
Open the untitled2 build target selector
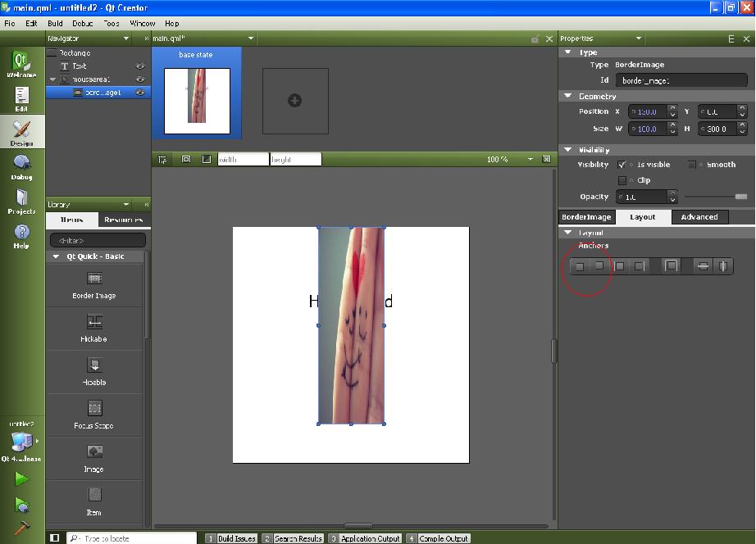coord(21,442)
